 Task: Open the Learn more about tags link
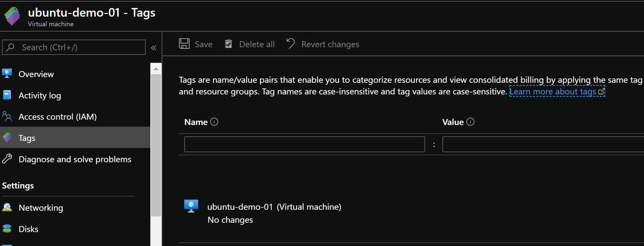557,91
